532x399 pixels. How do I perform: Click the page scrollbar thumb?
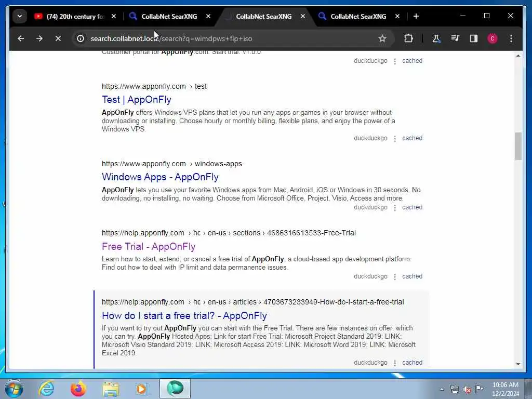(x=518, y=146)
